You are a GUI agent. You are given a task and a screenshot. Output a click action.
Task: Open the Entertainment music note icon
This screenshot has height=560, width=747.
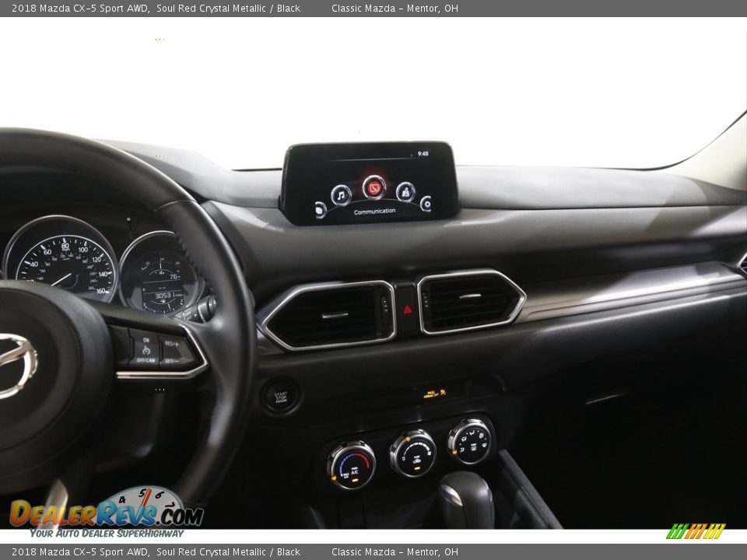[341, 194]
